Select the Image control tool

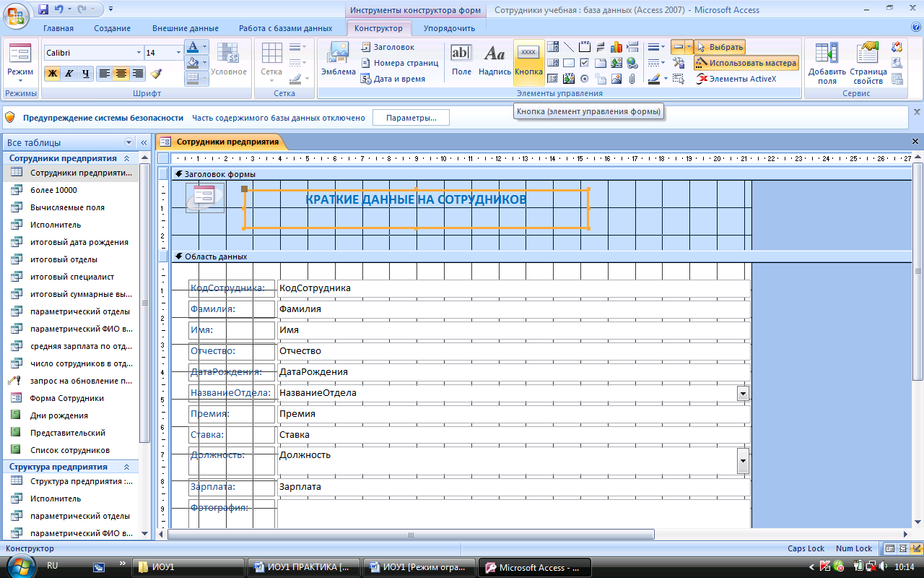[x=616, y=79]
